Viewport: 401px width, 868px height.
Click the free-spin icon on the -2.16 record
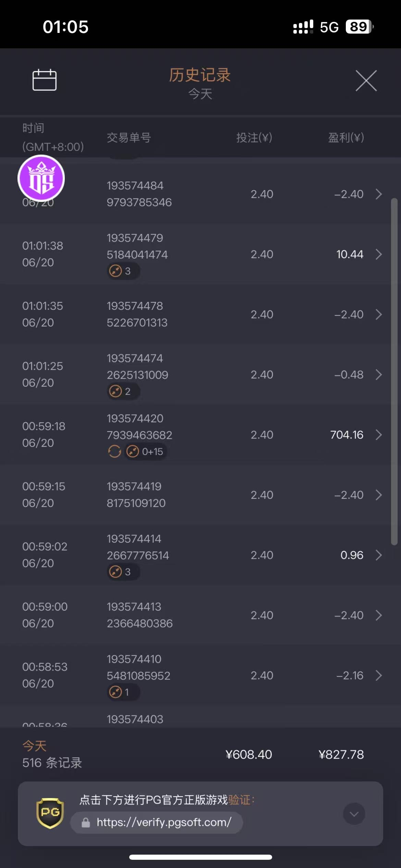[x=116, y=692]
